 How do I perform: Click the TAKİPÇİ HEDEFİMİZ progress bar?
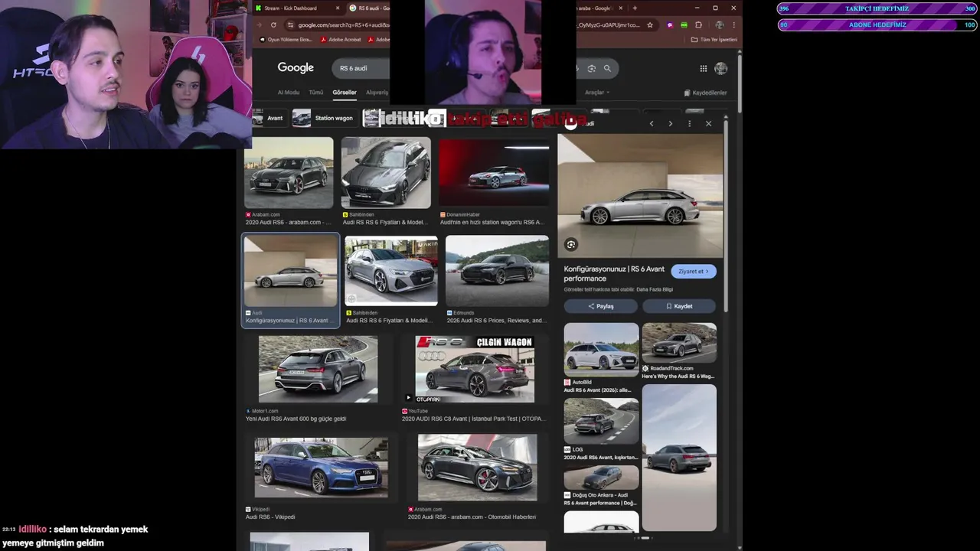pyautogui.click(x=877, y=8)
